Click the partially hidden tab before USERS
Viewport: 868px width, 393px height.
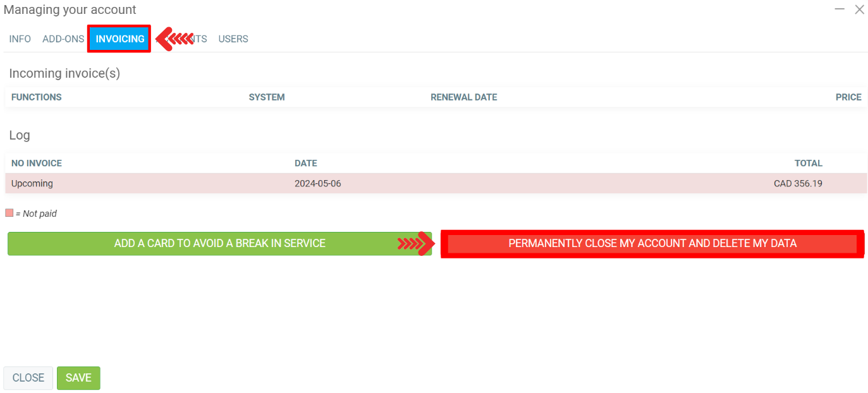point(200,39)
